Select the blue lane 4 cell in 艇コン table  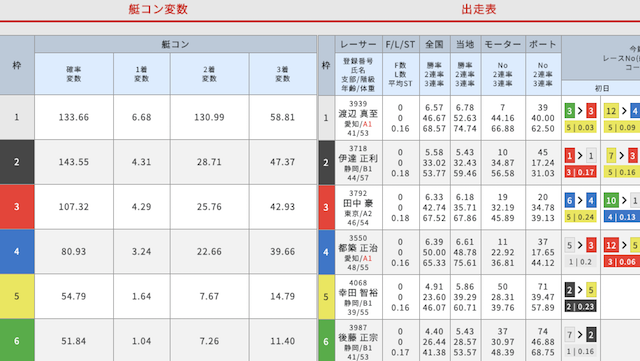point(17,252)
